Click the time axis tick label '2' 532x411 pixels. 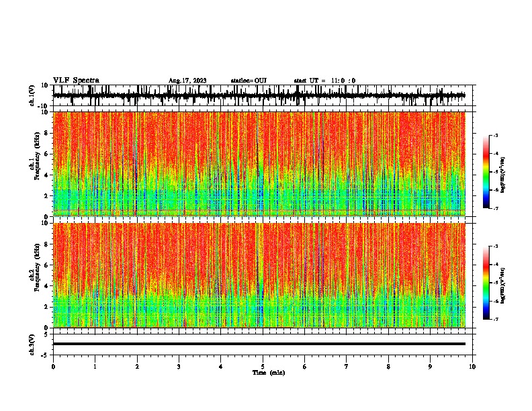(x=137, y=367)
